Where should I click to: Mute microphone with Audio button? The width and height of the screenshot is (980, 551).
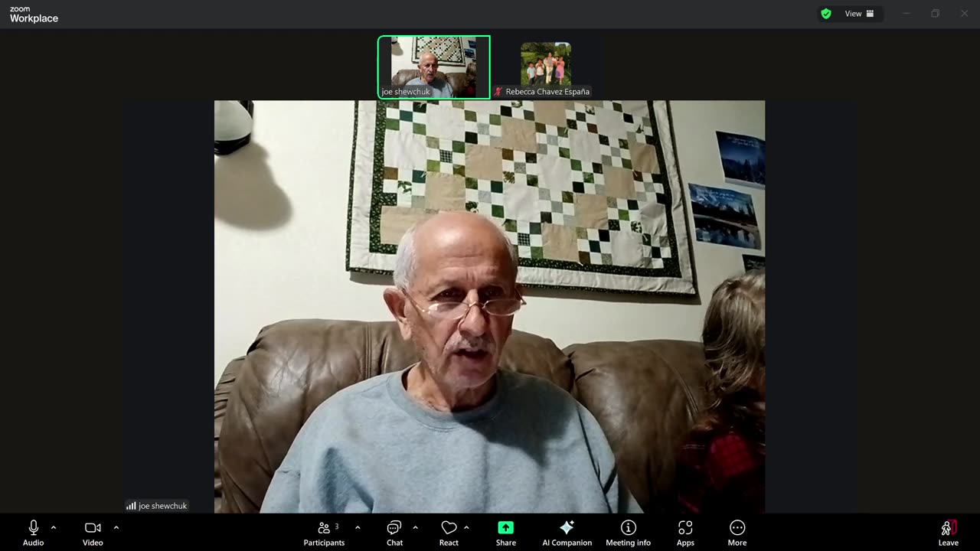click(33, 533)
